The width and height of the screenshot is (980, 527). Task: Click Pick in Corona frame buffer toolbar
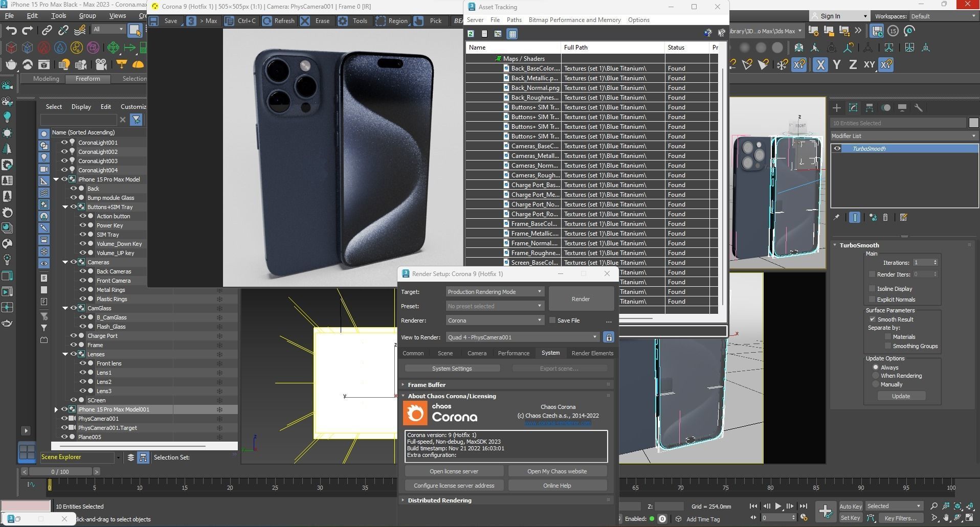pyautogui.click(x=429, y=21)
